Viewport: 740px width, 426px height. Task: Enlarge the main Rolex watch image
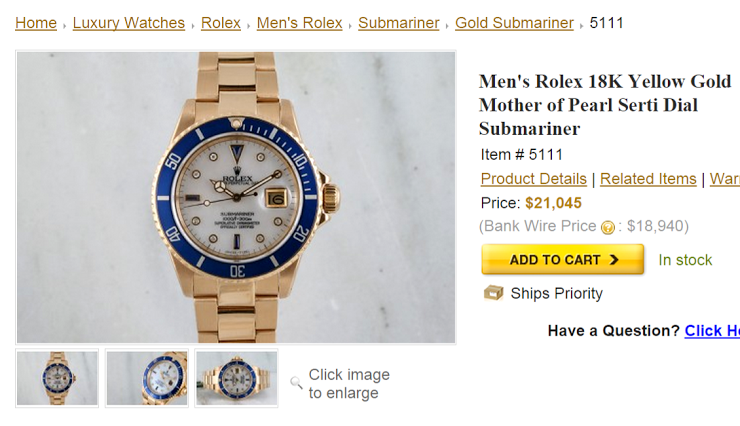[236, 197]
